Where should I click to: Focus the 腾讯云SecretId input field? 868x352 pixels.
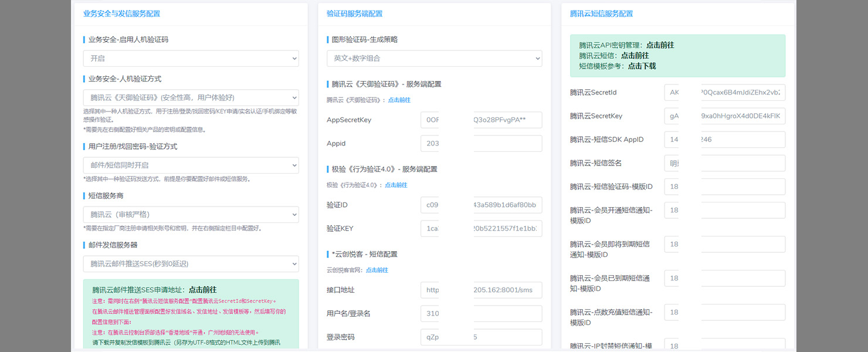[x=724, y=93]
